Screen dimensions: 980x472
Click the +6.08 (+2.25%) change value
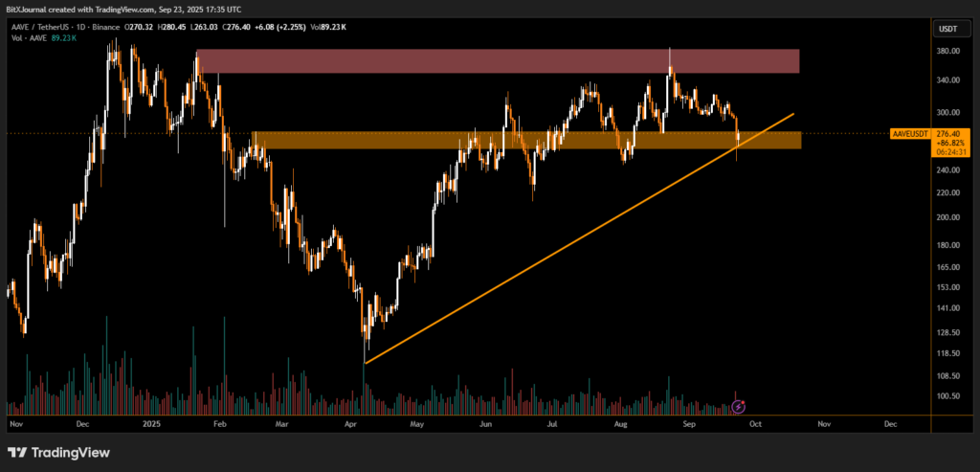278,27
